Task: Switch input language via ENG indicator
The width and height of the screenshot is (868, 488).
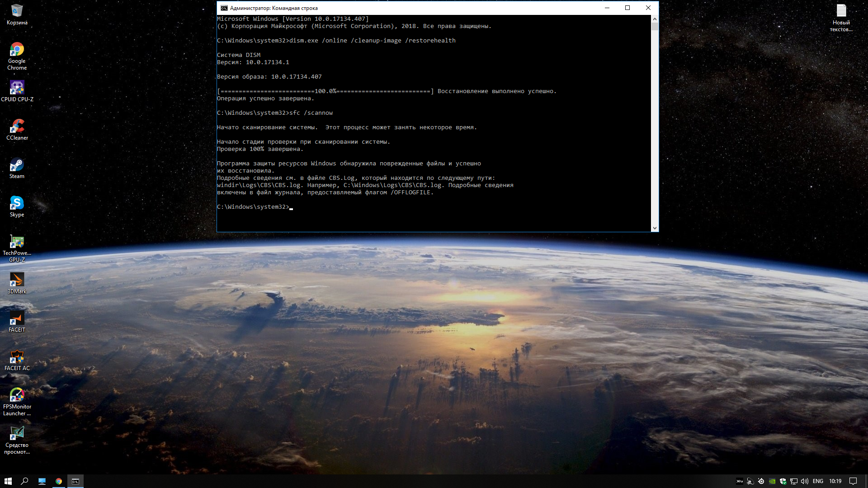Action: pyautogui.click(x=818, y=481)
